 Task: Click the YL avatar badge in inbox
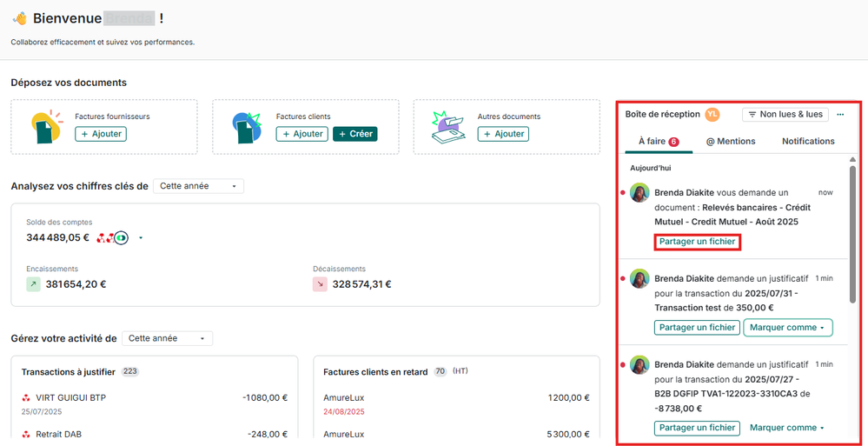pyautogui.click(x=712, y=115)
